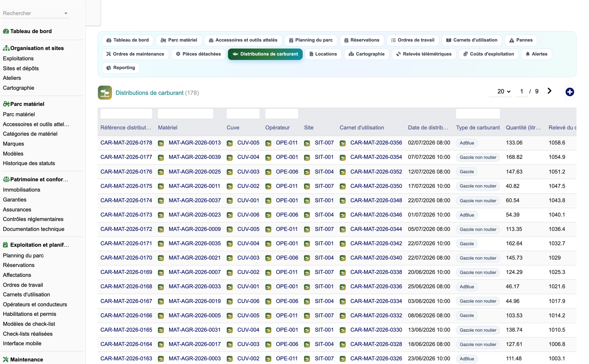Click the Tableau de bord sidebar gauge icon

pyautogui.click(x=6, y=31)
